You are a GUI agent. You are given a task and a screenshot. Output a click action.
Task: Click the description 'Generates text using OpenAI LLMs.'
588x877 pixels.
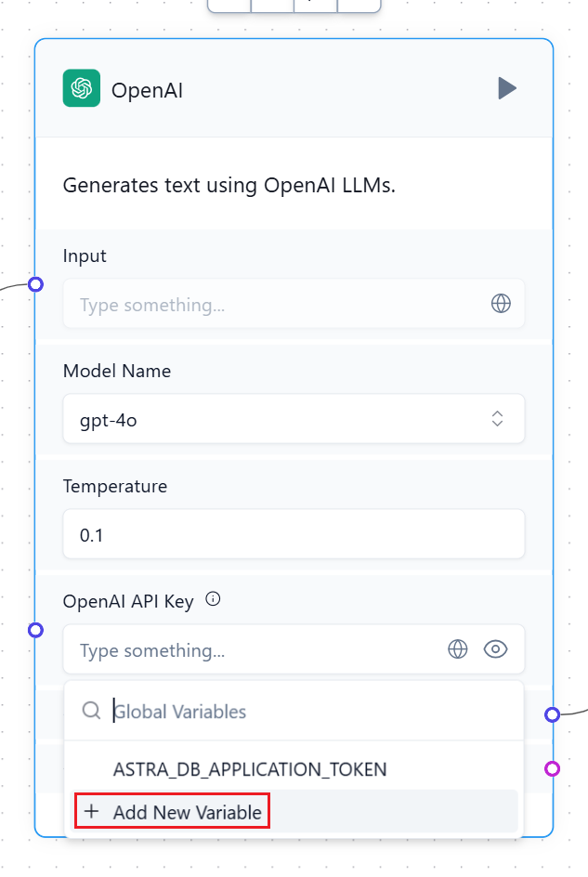[229, 185]
